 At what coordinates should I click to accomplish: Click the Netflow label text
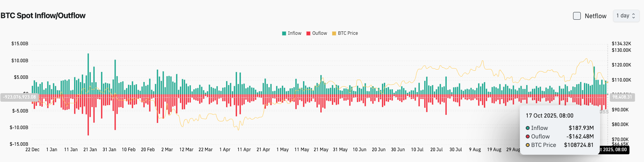pos(596,16)
